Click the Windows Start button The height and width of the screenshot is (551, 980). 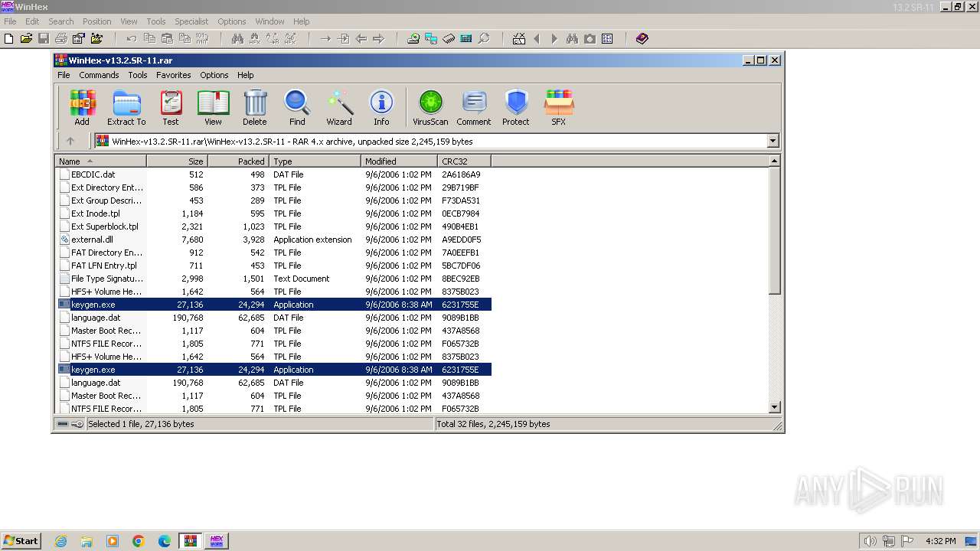(x=21, y=540)
